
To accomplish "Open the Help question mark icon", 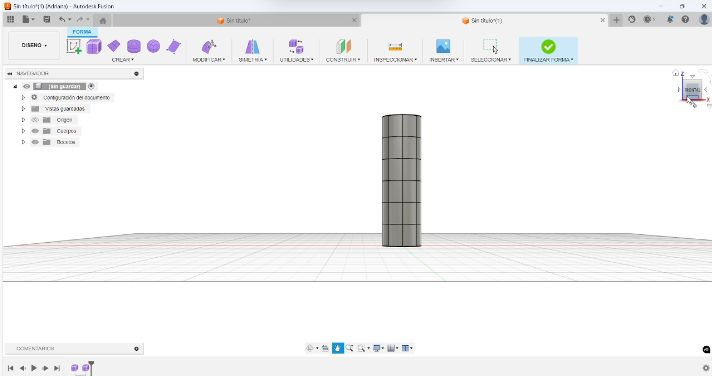I will pyautogui.click(x=685, y=20).
